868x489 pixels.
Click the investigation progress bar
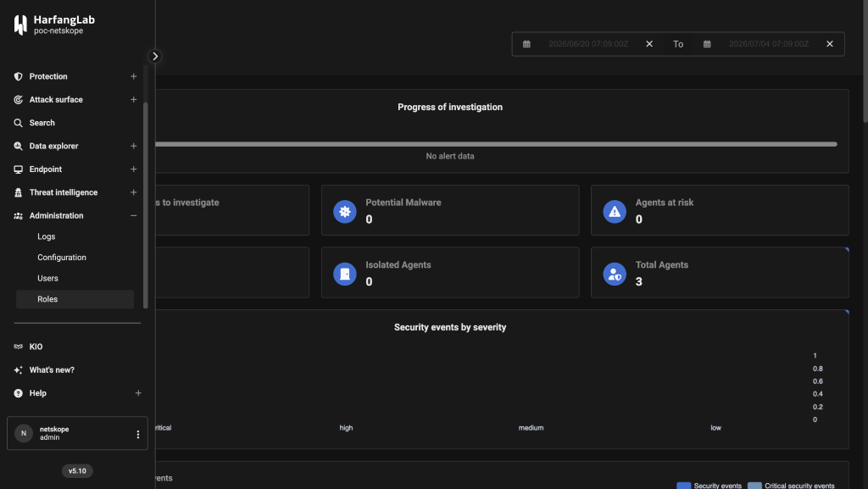496,144
